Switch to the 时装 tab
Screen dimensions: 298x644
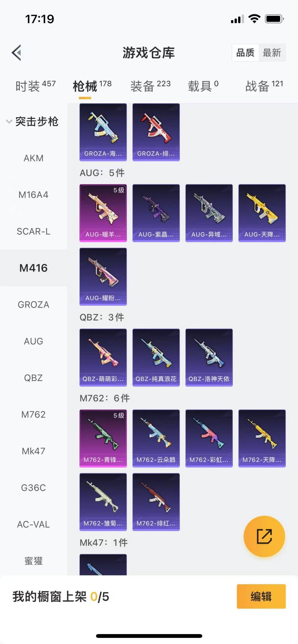tap(36, 86)
